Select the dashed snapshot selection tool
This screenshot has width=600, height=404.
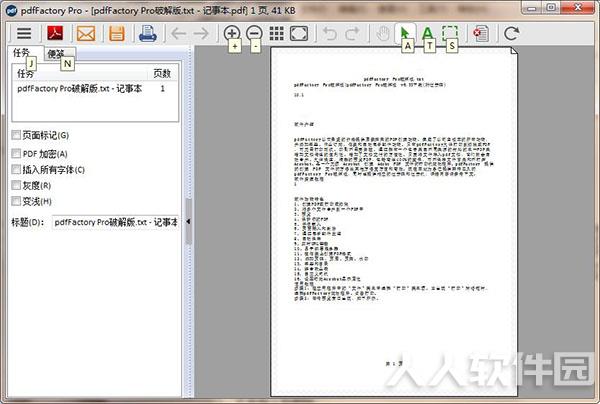point(450,34)
